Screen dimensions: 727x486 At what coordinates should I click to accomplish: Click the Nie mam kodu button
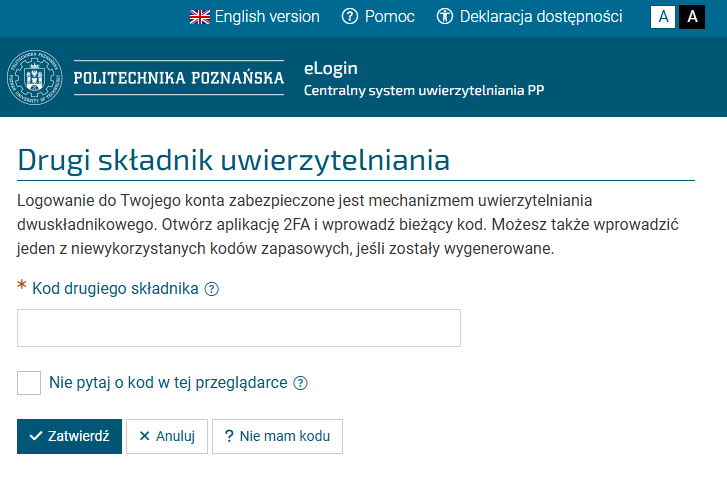(x=277, y=436)
